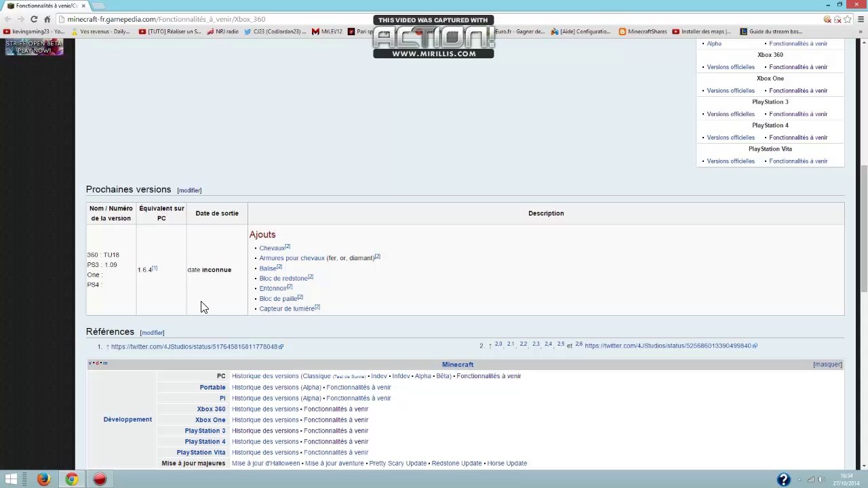This screenshot has width=868, height=488.
Task: Launch Firefox from the taskbar
Action: (x=43, y=479)
